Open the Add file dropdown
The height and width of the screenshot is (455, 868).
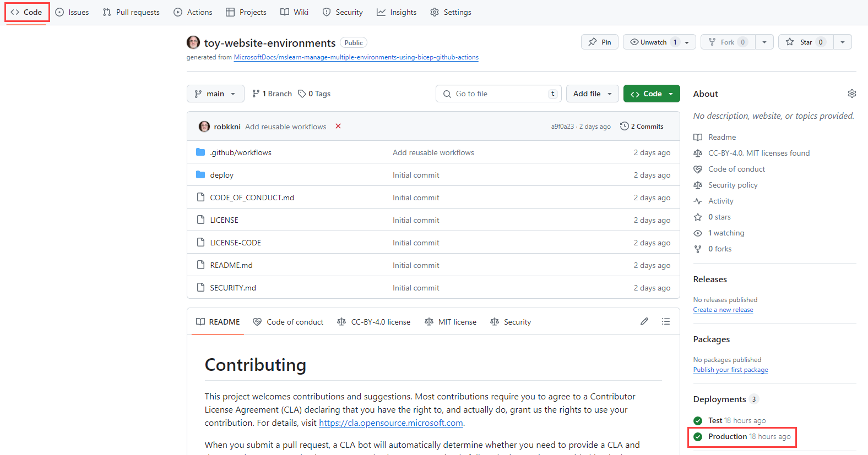click(x=593, y=94)
